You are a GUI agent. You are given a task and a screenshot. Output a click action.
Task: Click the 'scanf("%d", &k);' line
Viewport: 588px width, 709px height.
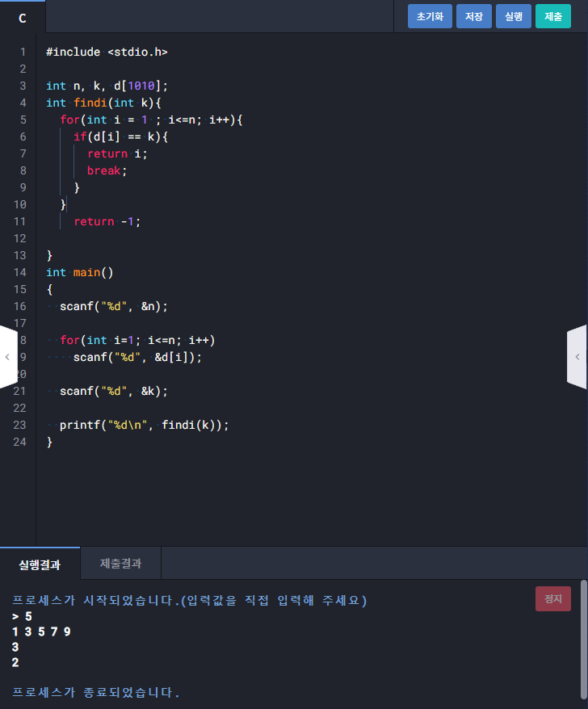coord(114,391)
